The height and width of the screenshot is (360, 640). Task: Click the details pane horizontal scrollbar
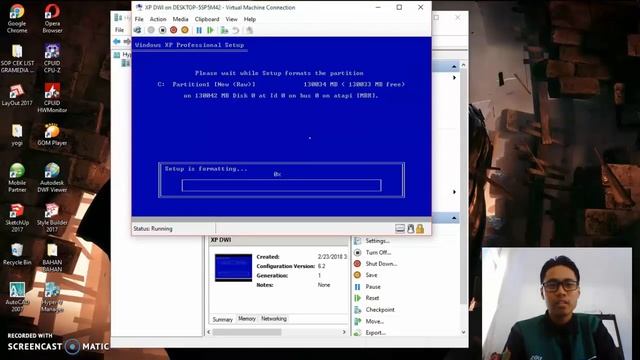(247, 332)
